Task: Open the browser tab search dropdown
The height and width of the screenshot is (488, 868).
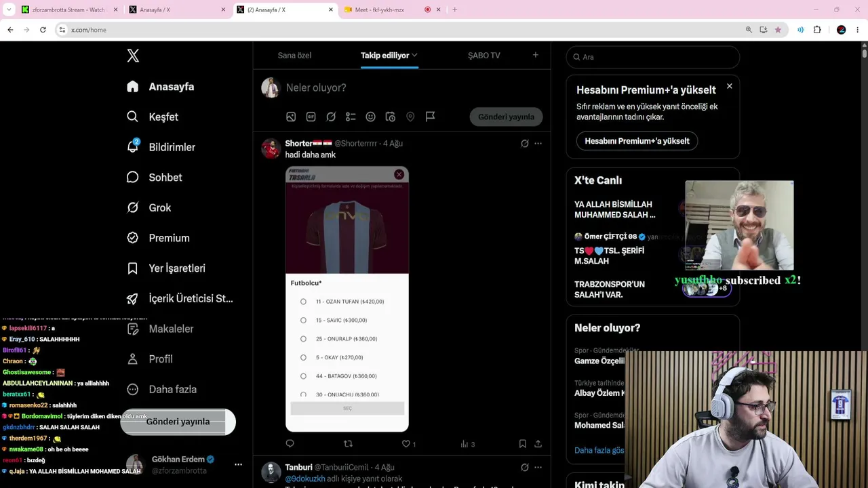Action: tap(9, 9)
